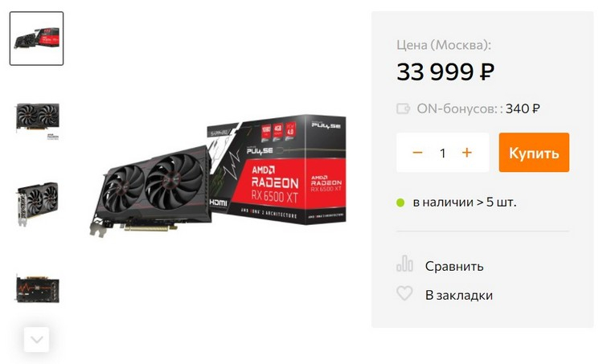Screen dimensions: 603x364
Task: Click the orange Купить buy button
Action: pyautogui.click(x=534, y=153)
